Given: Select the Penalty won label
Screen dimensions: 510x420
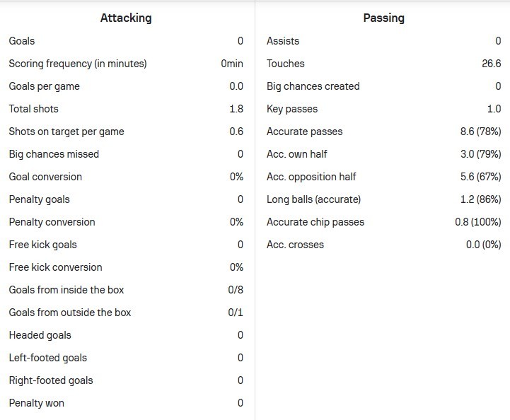Looking at the screenshot, I should pyautogui.click(x=37, y=403).
